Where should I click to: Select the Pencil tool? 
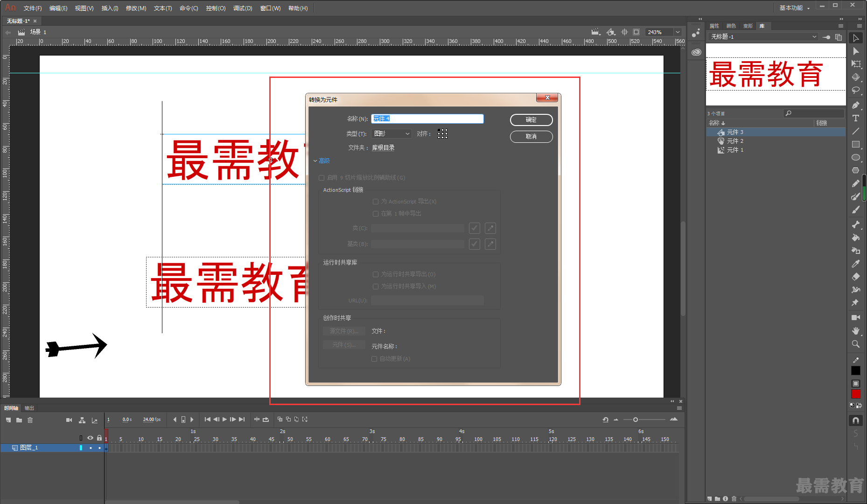coord(856,183)
